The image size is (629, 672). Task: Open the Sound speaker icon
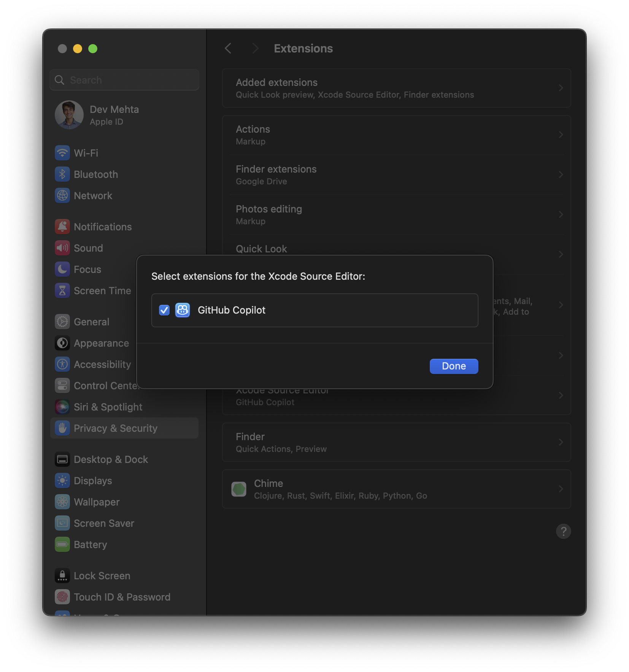62,248
